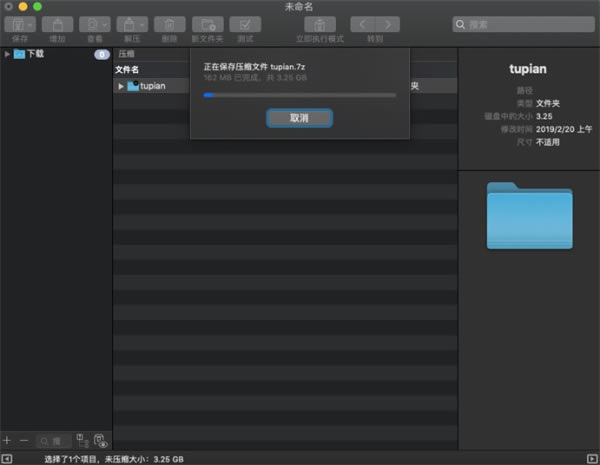
Task: Click status bar text 未压缩大小: 3.25 GB
Action: tap(144, 459)
